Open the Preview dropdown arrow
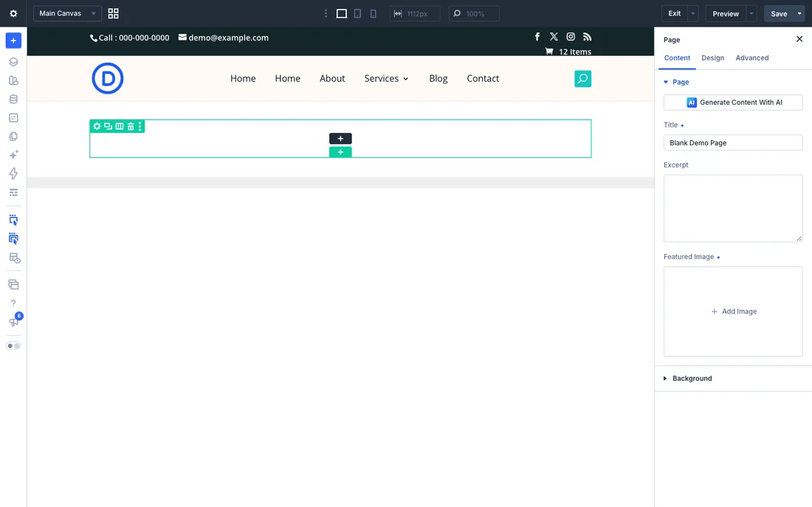 coord(751,13)
